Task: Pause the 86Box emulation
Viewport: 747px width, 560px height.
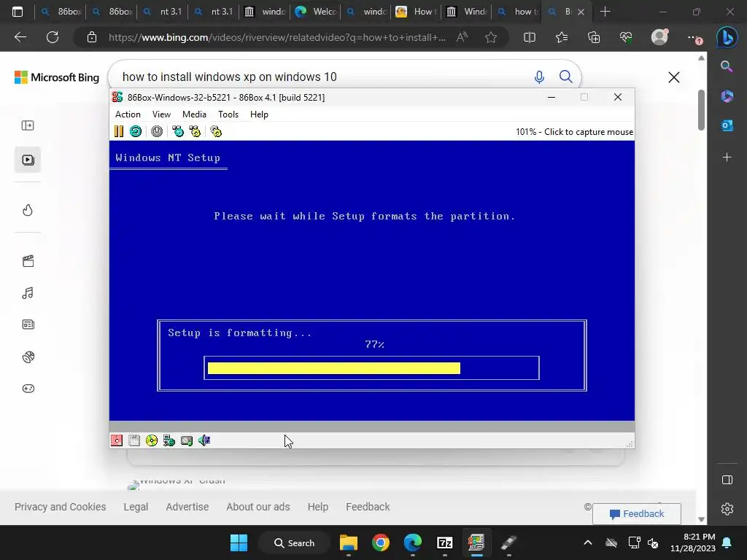Action: pyautogui.click(x=119, y=131)
